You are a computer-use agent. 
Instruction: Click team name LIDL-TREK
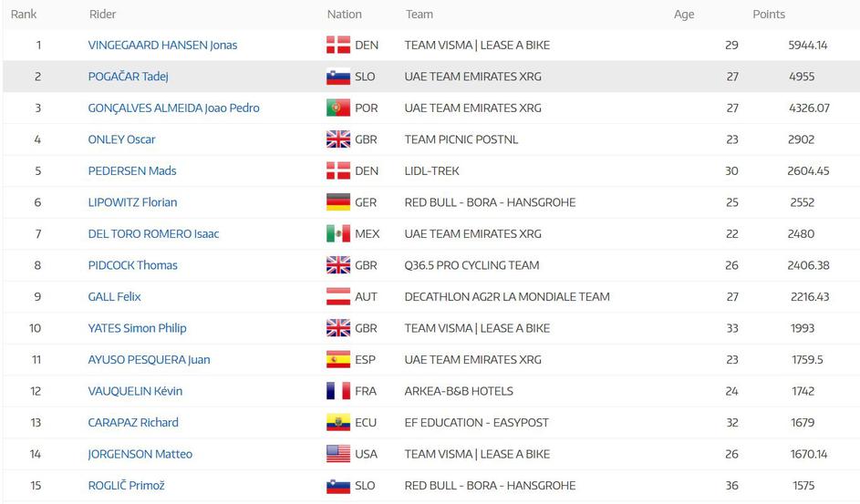click(x=431, y=171)
